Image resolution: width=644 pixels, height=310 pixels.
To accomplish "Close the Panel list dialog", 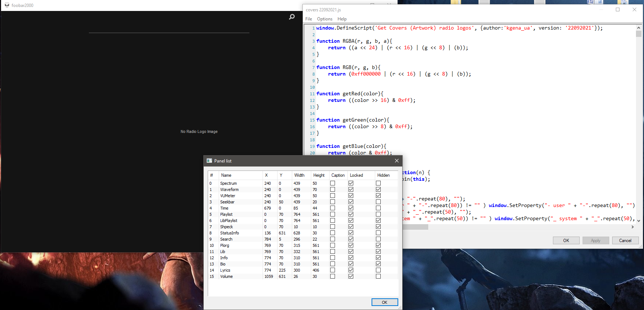I will pos(396,161).
